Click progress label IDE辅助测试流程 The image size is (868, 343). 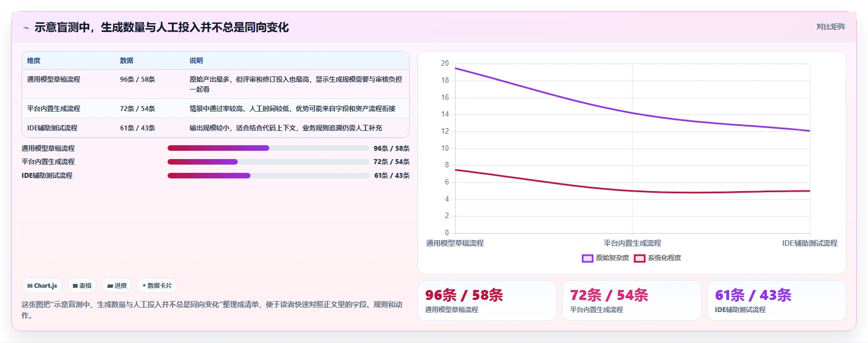pyautogui.click(x=47, y=176)
